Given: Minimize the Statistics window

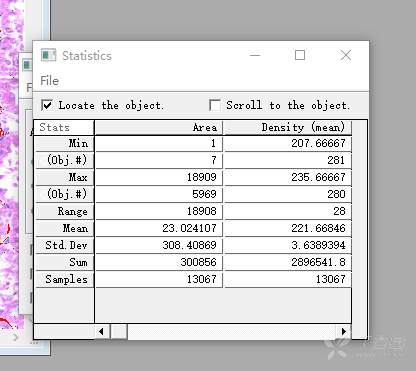Looking at the screenshot, I should click(x=255, y=55).
